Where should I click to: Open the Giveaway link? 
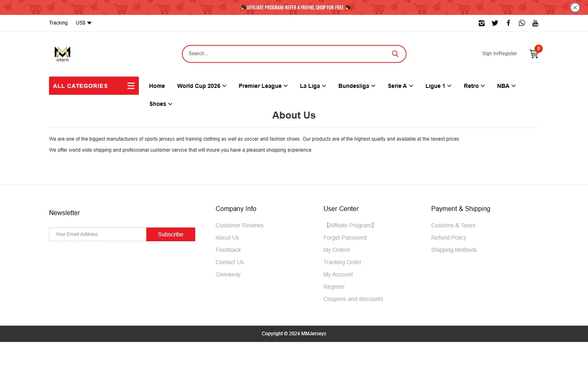pos(228,274)
